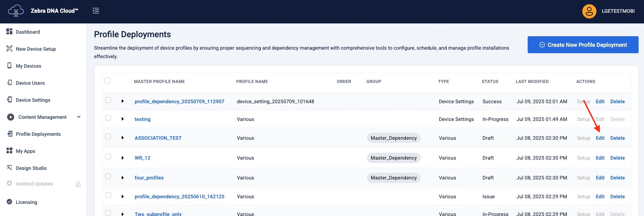The height and width of the screenshot is (216, 644).
Task: Tick the select-all checkbox in the table header
Action: point(108,81)
